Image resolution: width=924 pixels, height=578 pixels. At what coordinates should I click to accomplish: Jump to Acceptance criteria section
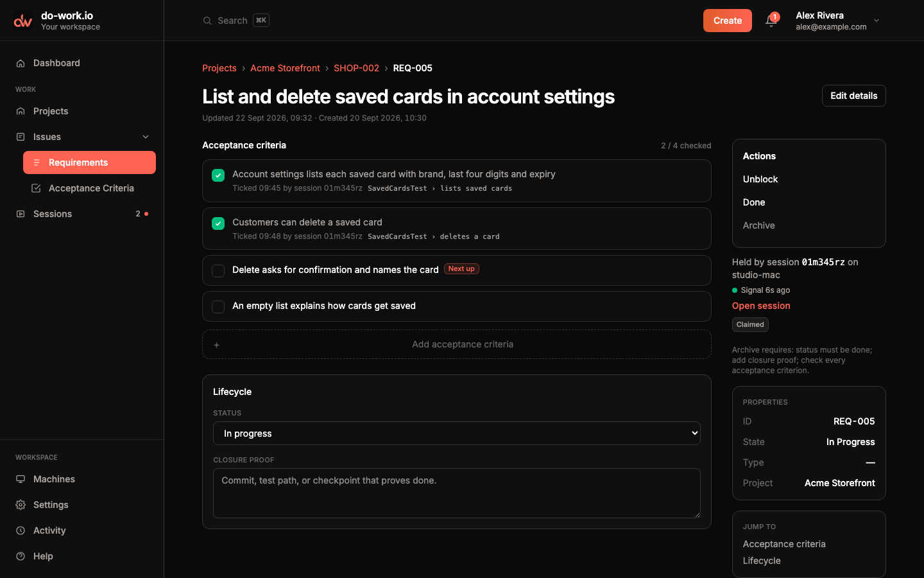[784, 544]
